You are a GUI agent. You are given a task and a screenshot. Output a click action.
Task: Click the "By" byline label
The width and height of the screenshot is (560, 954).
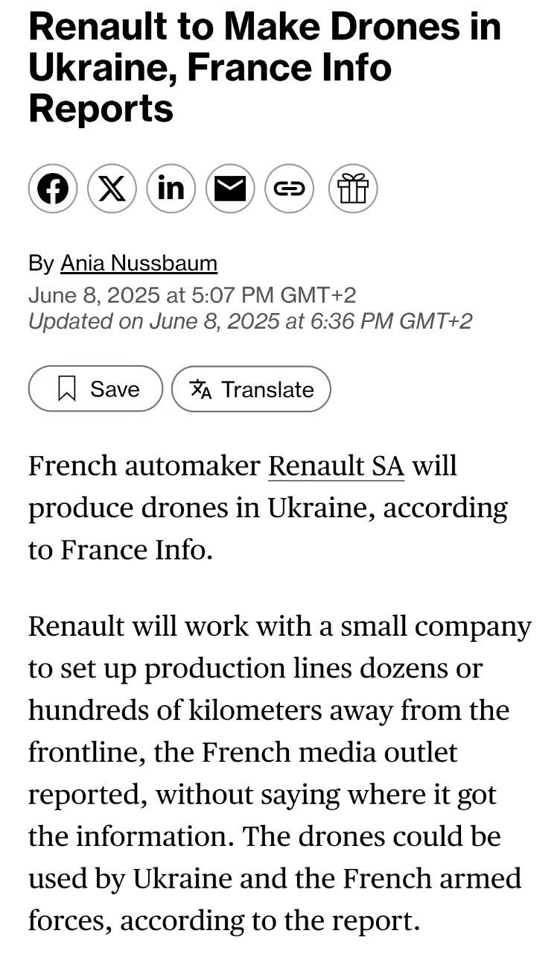pyautogui.click(x=41, y=263)
